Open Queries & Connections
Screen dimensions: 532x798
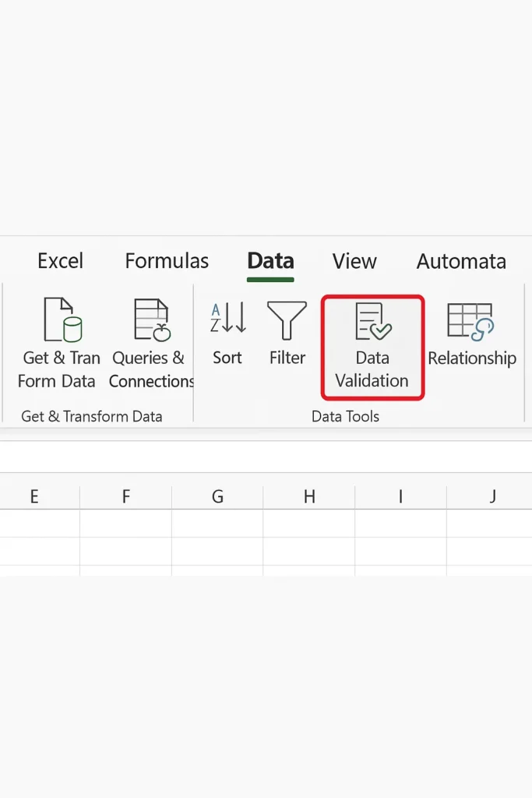[x=151, y=344]
